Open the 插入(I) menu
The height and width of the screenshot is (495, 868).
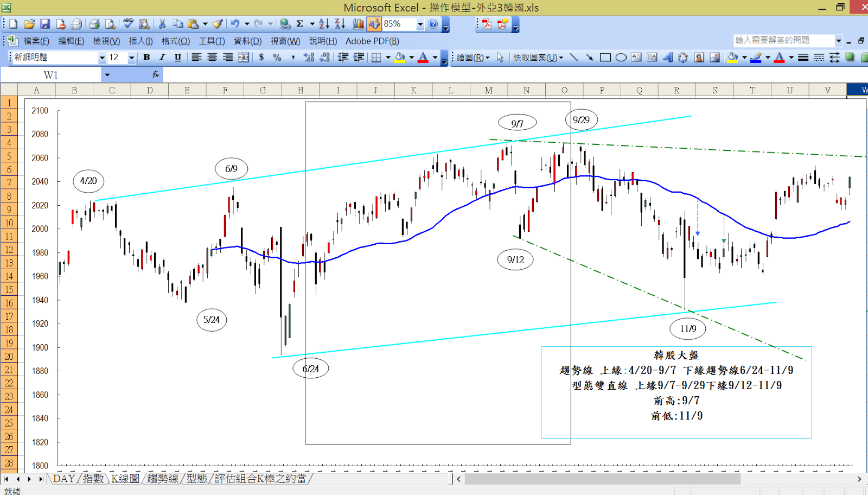pyautogui.click(x=141, y=41)
